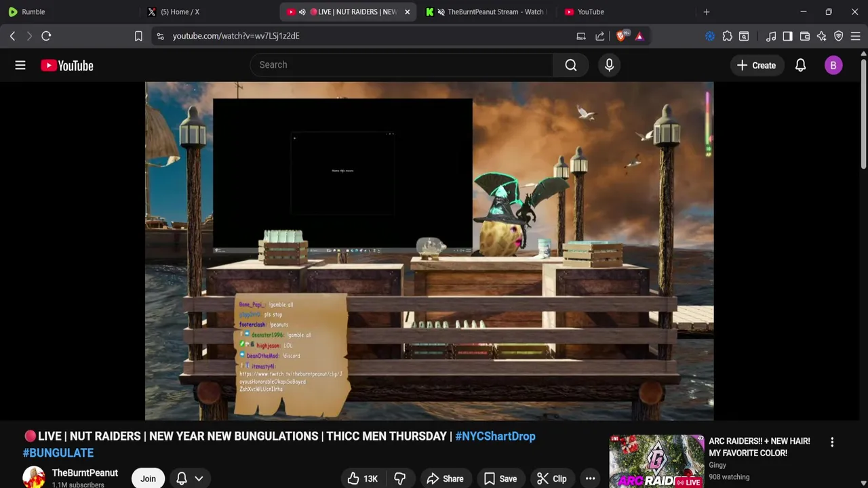Image resolution: width=868 pixels, height=488 pixels.
Task: Dislike the video with thumbs down
Action: [x=399, y=479]
